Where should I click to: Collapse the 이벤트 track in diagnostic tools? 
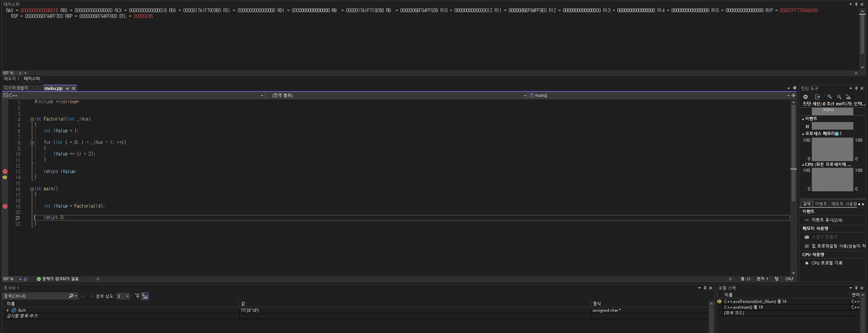(802, 119)
